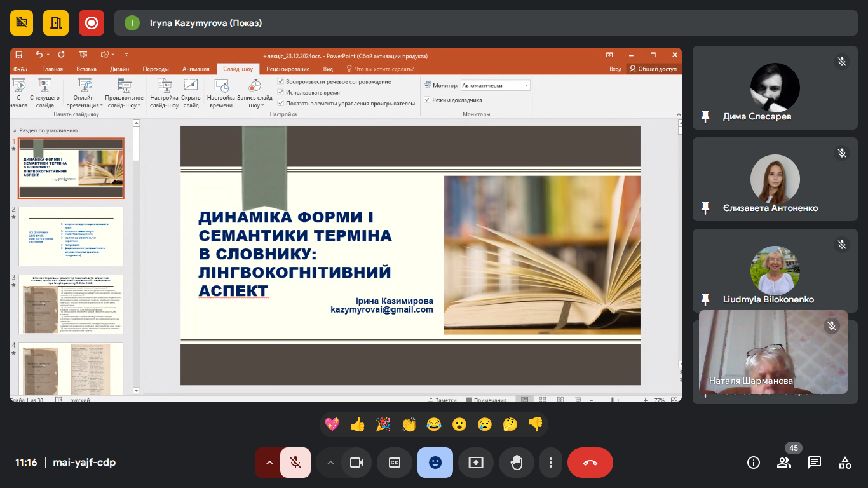Click the red recording indicator button

point(92,23)
